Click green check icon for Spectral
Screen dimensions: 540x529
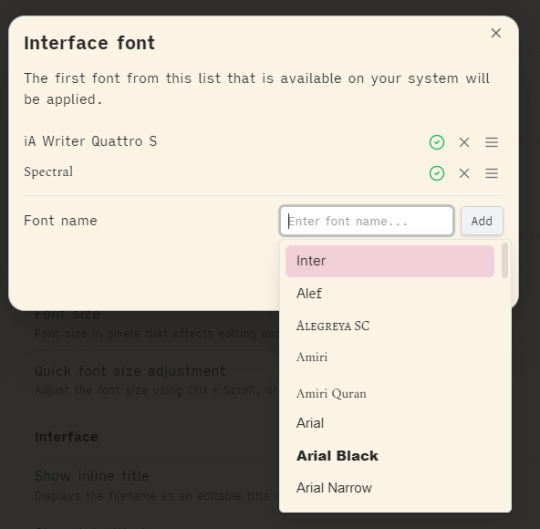pyautogui.click(x=437, y=173)
